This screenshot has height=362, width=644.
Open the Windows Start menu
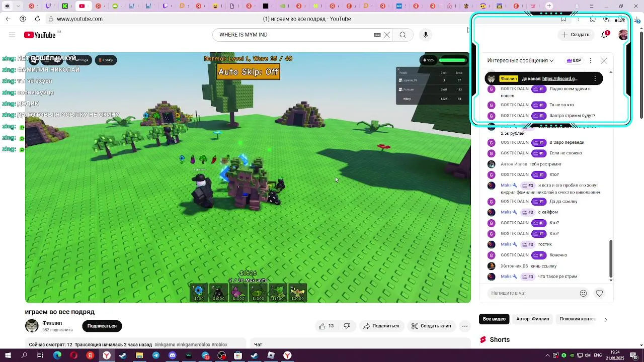[8, 355]
